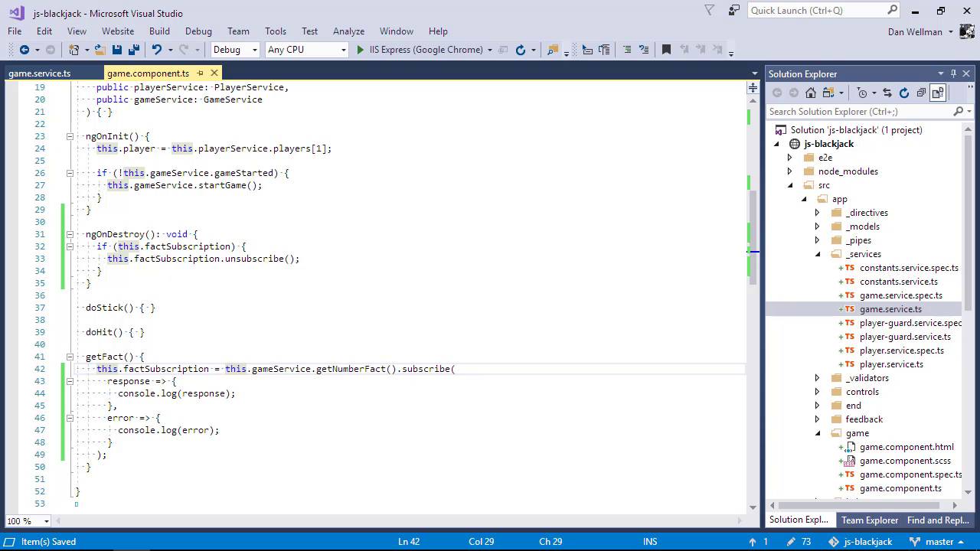Viewport: 980px width, 551px height.
Task: Click the Find in Files toolbar icon
Action: coord(553,50)
